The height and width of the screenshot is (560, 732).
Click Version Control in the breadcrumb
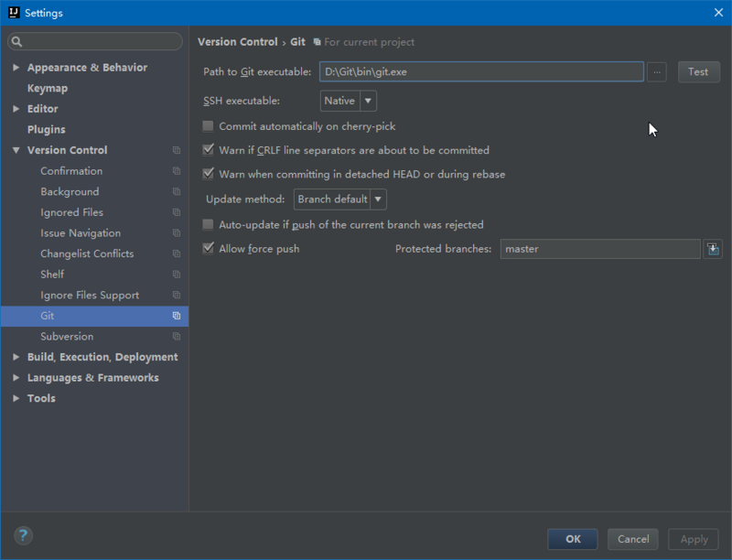click(x=238, y=42)
